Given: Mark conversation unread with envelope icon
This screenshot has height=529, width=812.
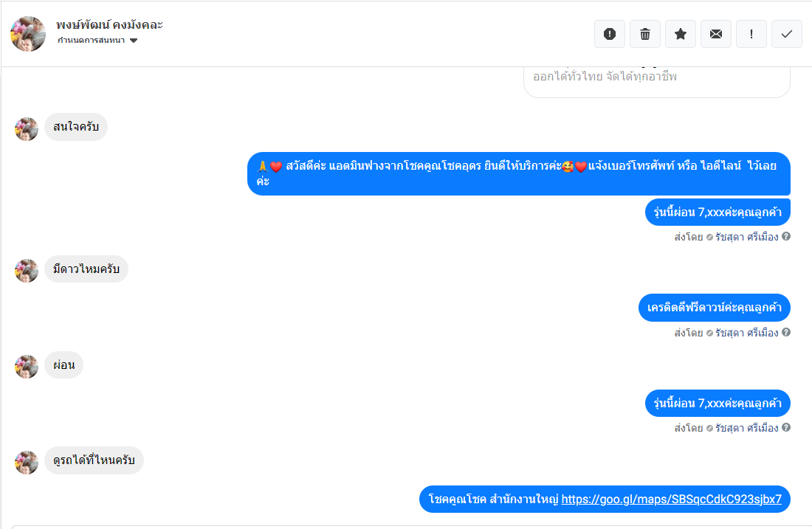Looking at the screenshot, I should click(x=716, y=34).
